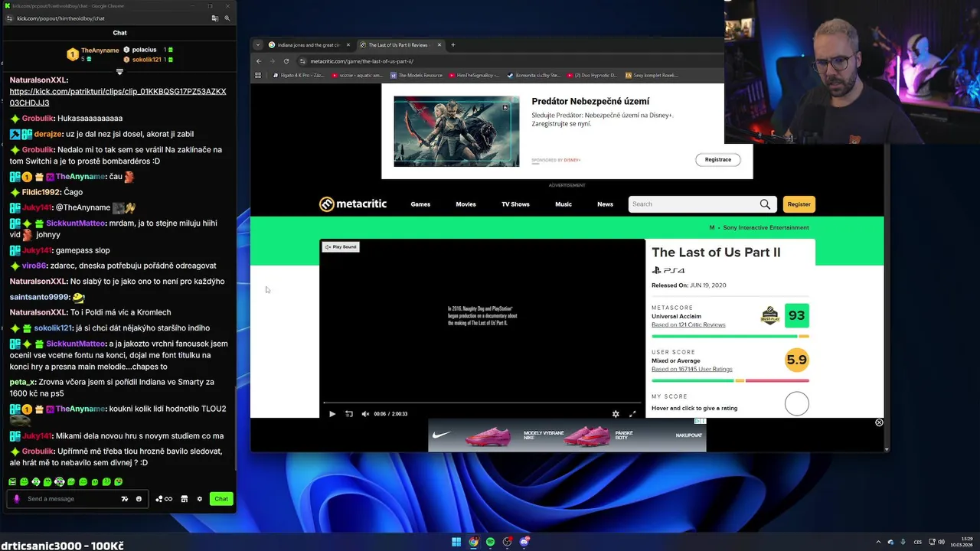Click the search icon in chat popout titlebar
Image resolution: width=980 pixels, height=551 pixels.
pyautogui.click(x=227, y=18)
